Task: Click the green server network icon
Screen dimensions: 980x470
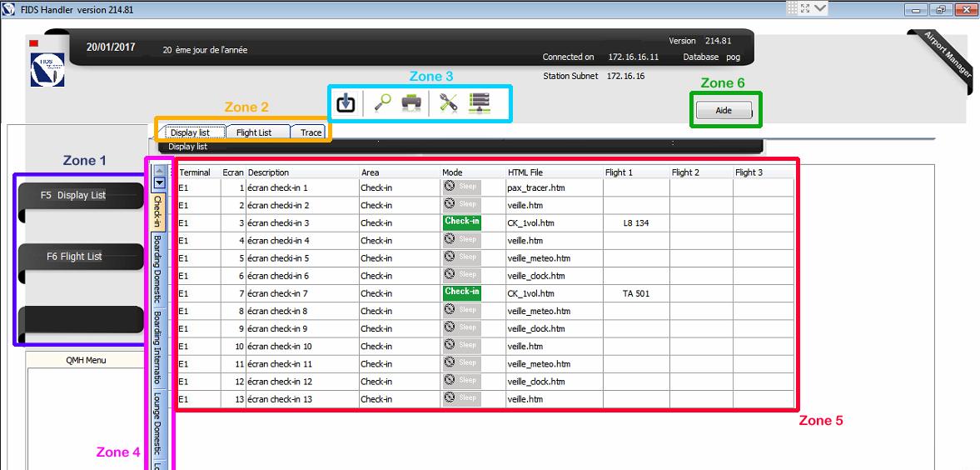Action: tap(480, 102)
